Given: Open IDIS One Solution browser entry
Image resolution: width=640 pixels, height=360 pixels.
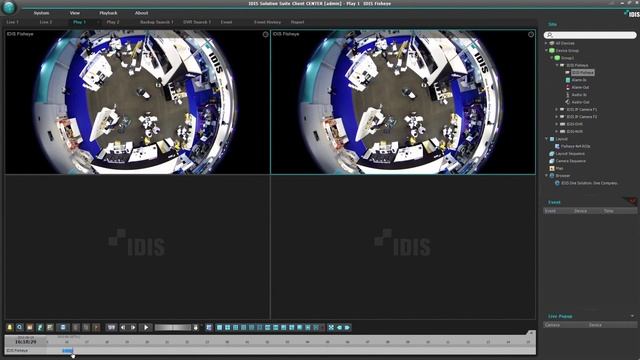Looking at the screenshot, I should pos(589,183).
